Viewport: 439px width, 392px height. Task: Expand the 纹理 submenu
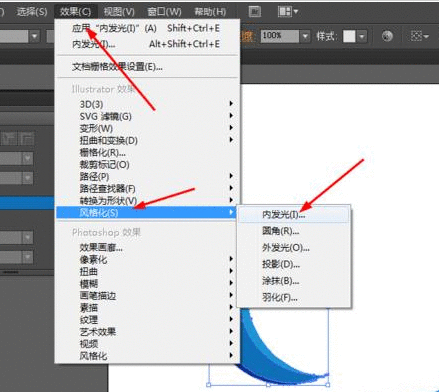147,319
